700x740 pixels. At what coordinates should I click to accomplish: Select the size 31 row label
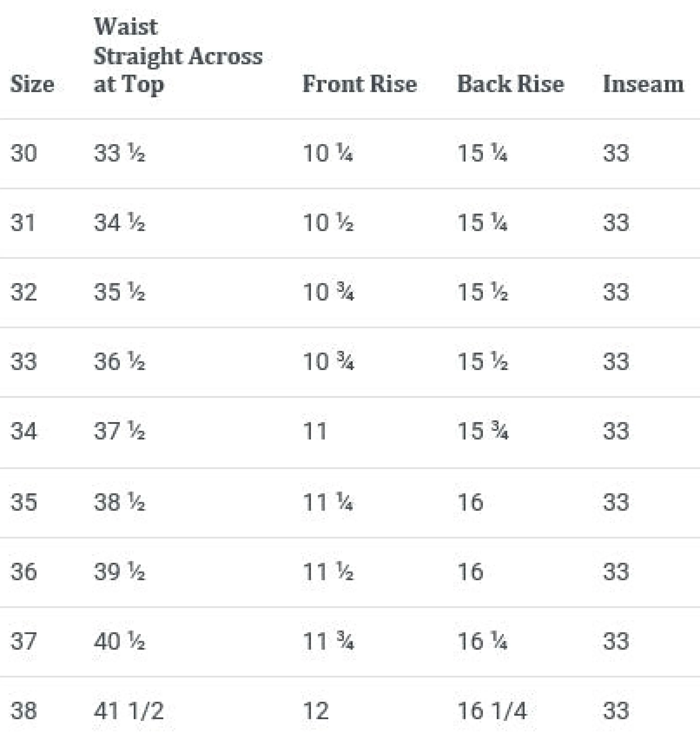(x=23, y=223)
